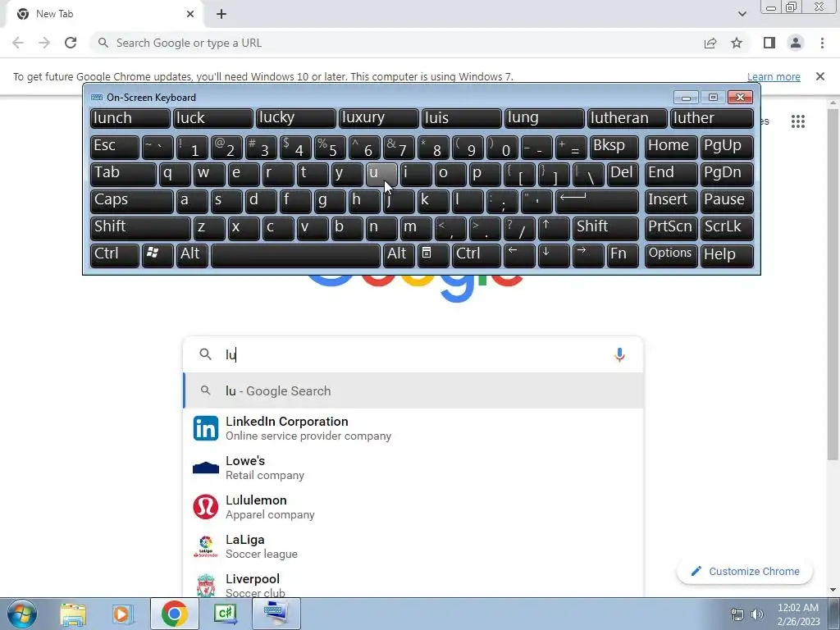Screen dimensions: 840x630
Task: Pick the 'luis' word prediction
Action: tap(461, 118)
